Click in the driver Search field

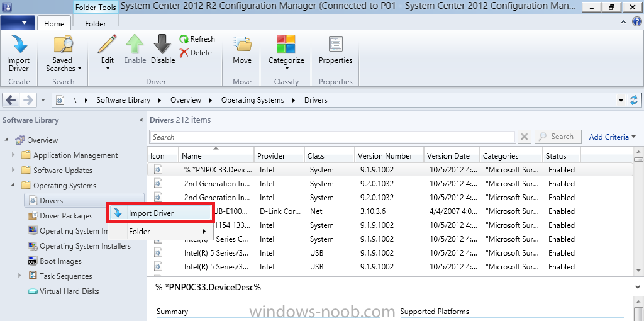[332, 137]
